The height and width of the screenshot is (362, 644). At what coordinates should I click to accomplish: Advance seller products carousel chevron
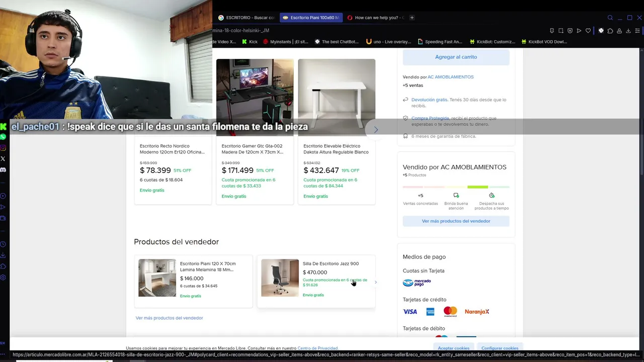[375, 282]
